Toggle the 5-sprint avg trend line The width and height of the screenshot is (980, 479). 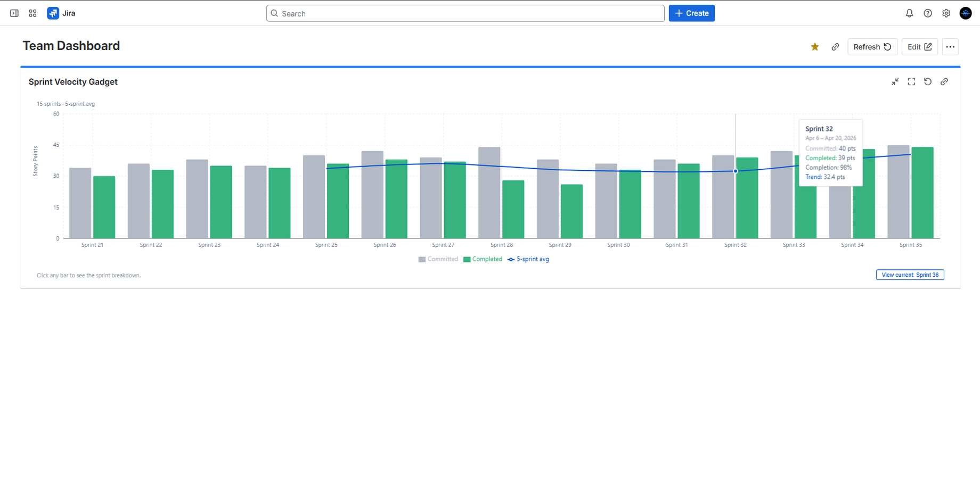coord(528,259)
